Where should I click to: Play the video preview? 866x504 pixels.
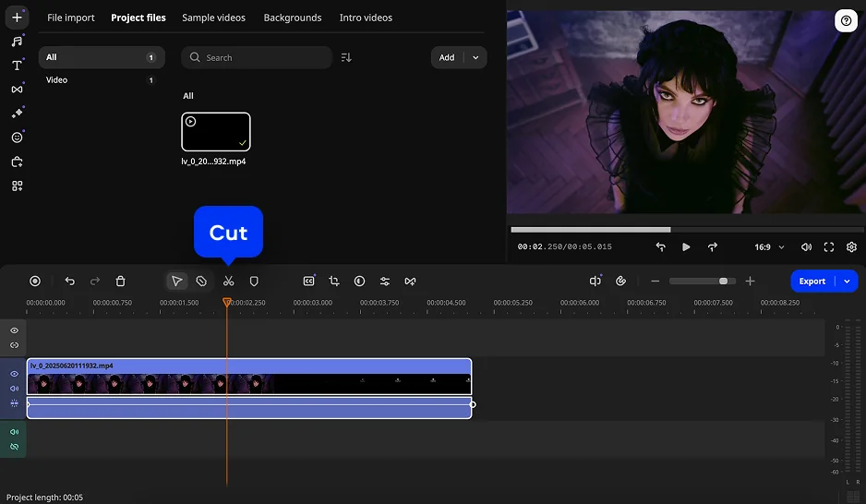(x=686, y=246)
